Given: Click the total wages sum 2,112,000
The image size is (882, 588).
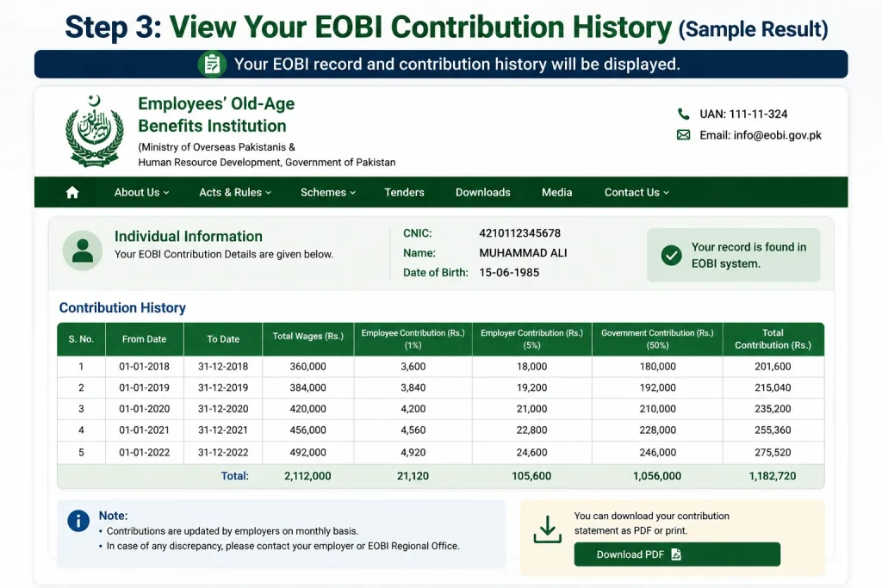Looking at the screenshot, I should (x=307, y=476).
